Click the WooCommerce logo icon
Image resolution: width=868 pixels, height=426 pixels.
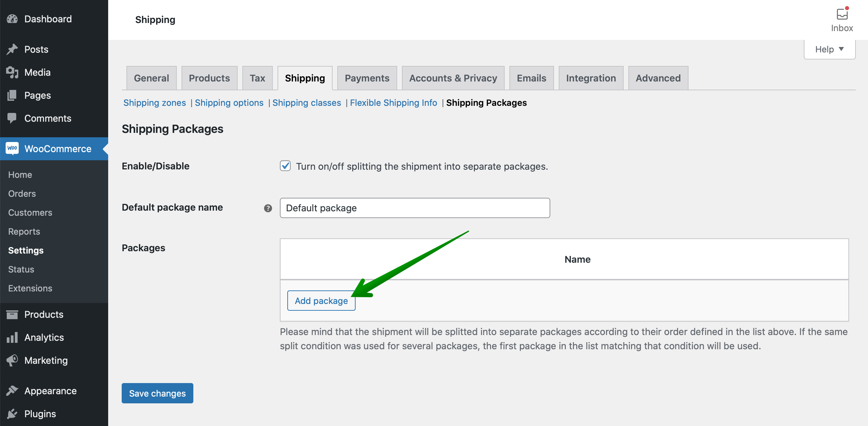pos(12,148)
